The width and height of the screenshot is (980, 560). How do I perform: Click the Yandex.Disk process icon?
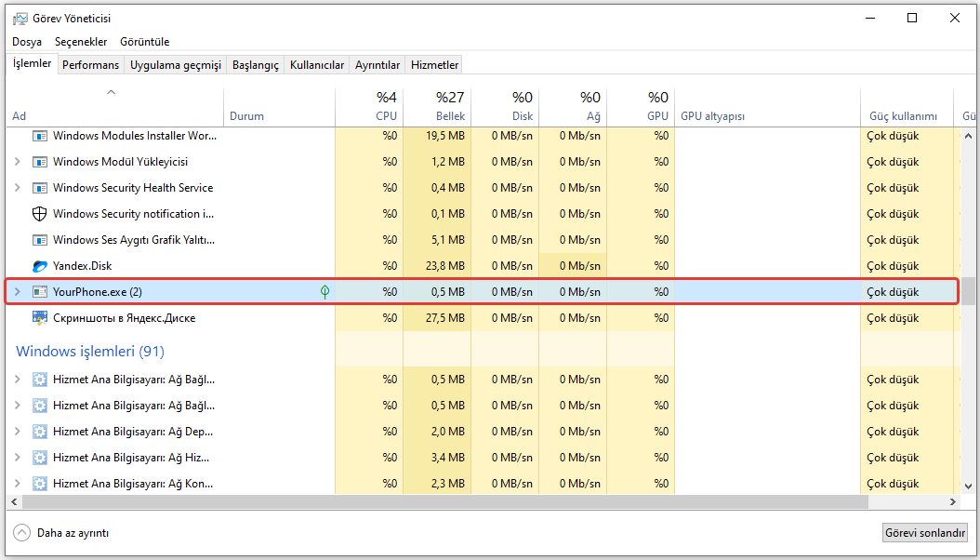point(40,266)
